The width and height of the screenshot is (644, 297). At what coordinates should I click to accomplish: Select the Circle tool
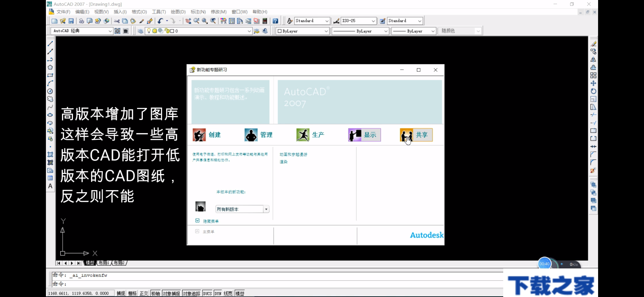50,91
